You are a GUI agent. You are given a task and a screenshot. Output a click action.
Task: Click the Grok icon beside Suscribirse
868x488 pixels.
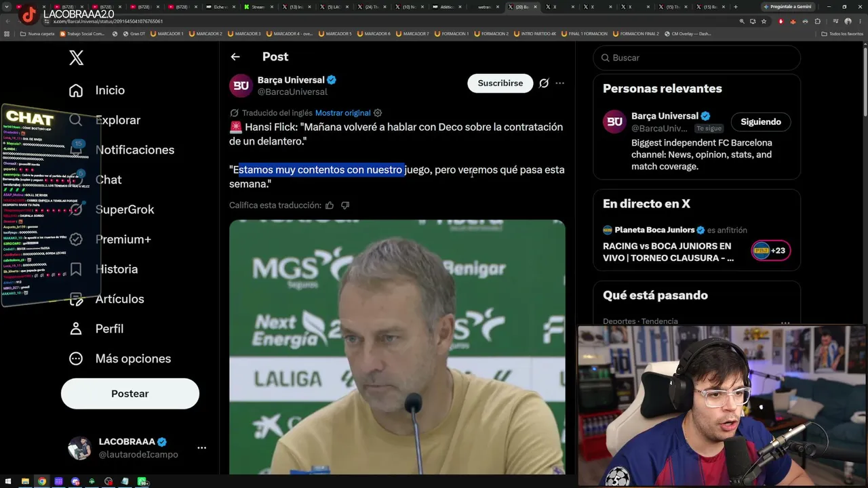544,83
